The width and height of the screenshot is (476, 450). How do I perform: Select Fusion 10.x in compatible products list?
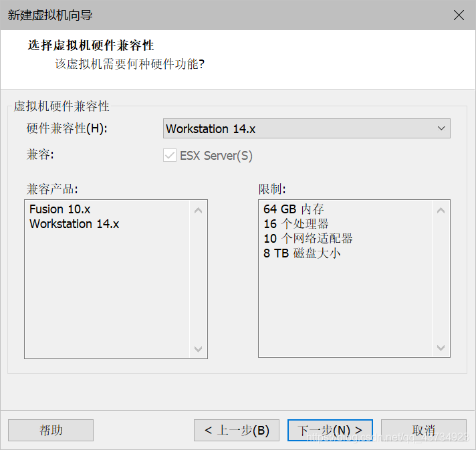point(59,209)
